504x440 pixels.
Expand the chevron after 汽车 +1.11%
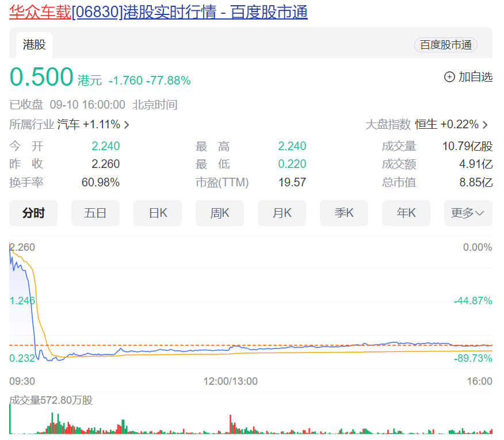click(x=127, y=125)
